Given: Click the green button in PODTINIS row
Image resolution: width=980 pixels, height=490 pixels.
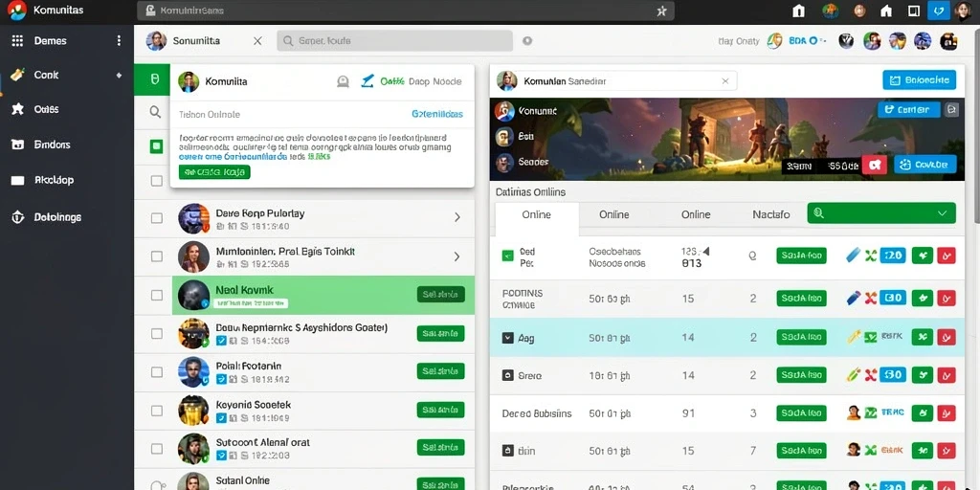Looking at the screenshot, I should 801,299.
